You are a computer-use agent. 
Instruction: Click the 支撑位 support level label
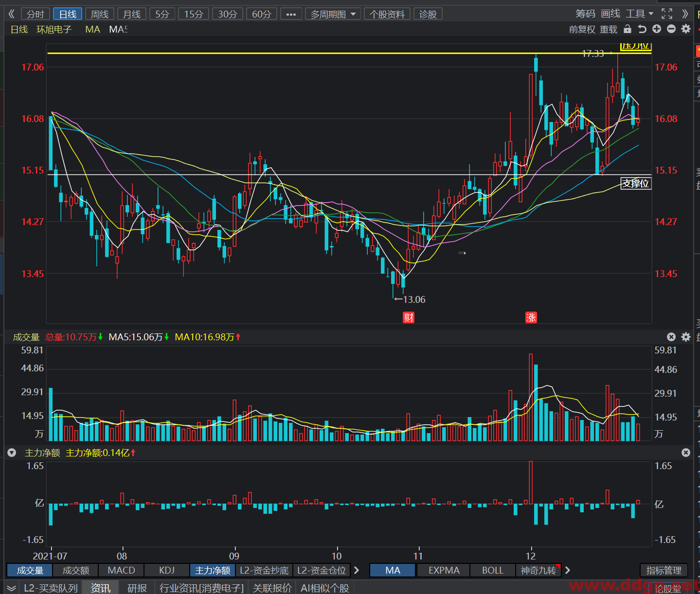[x=636, y=183]
